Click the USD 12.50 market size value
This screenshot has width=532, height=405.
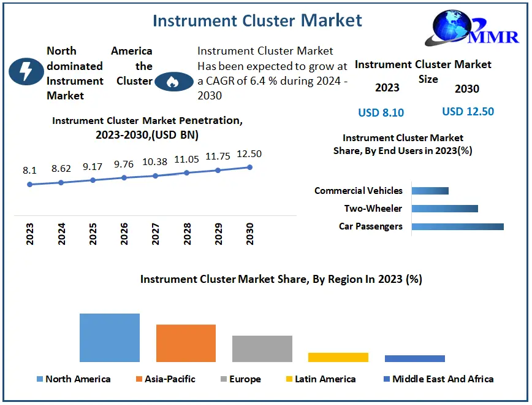pos(468,112)
